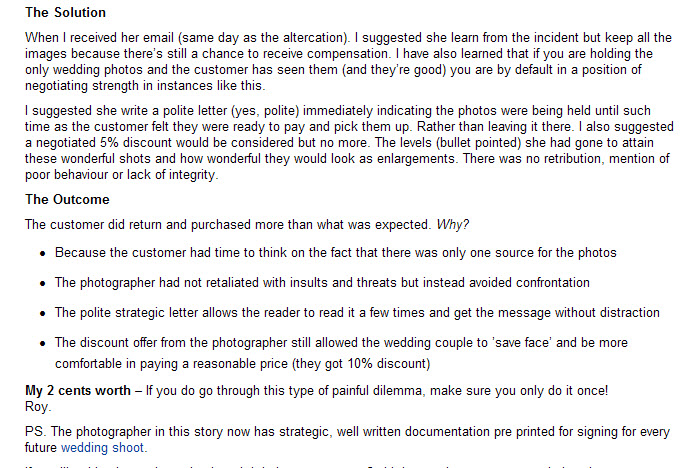Click the bullet marker before 'The discount offer'
The height and width of the screenshot is (468, 690).
42,343
